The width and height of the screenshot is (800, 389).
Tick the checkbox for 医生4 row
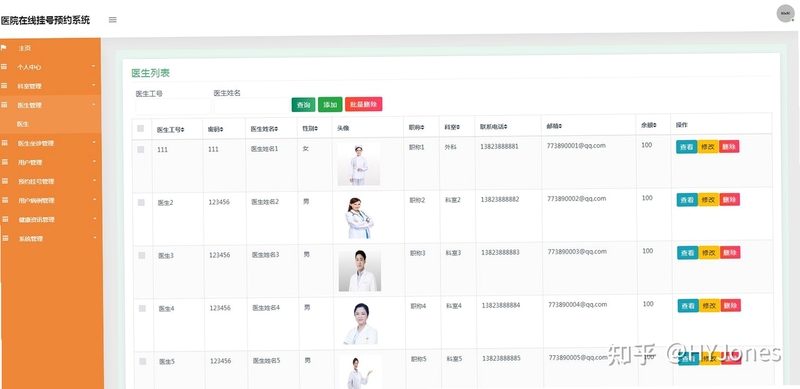pyautogui.click(x=142, y=308)
